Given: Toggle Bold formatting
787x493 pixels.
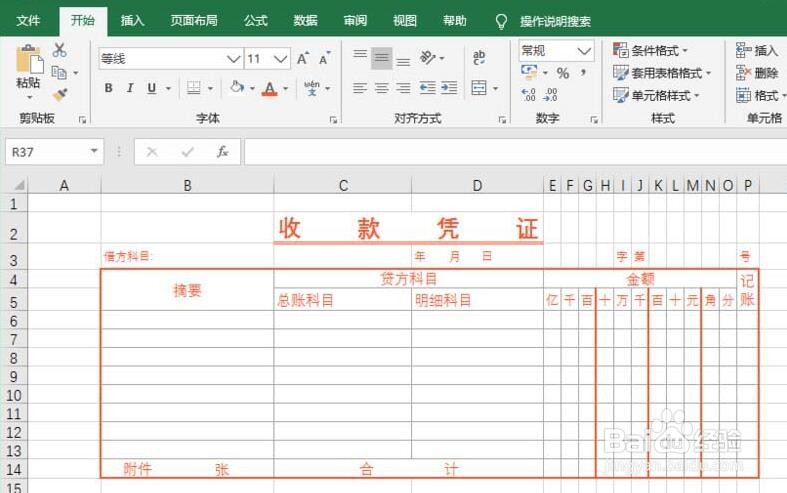Looking at the screenshot, I should coord(108,88).
